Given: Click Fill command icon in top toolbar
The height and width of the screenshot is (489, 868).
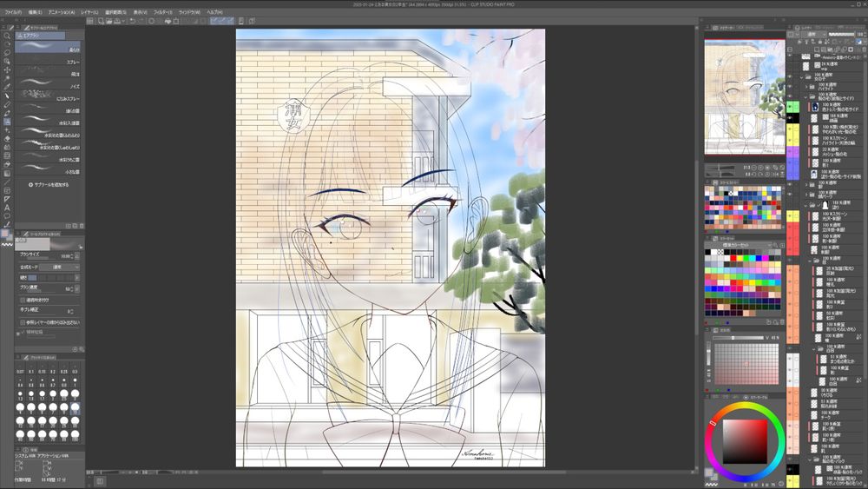Looking at the screenshot, I should tap(168, 21).
